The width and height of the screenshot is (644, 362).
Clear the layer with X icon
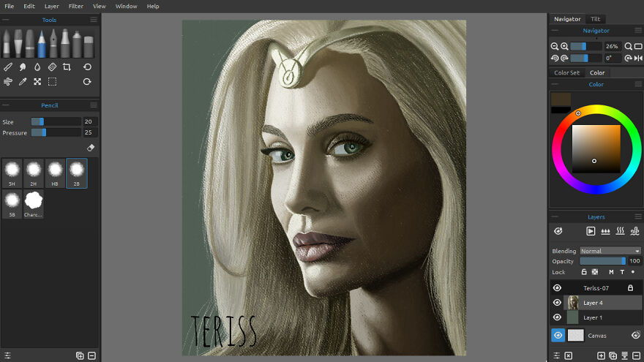point(569,355)
